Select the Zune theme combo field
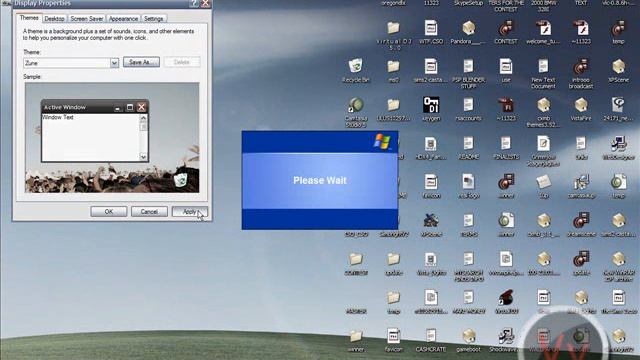The image size is (640, 360). (71, 63)
